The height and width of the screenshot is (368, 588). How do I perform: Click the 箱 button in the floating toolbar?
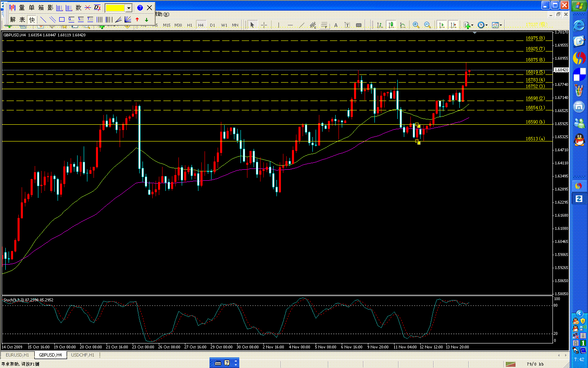[41, 8]
